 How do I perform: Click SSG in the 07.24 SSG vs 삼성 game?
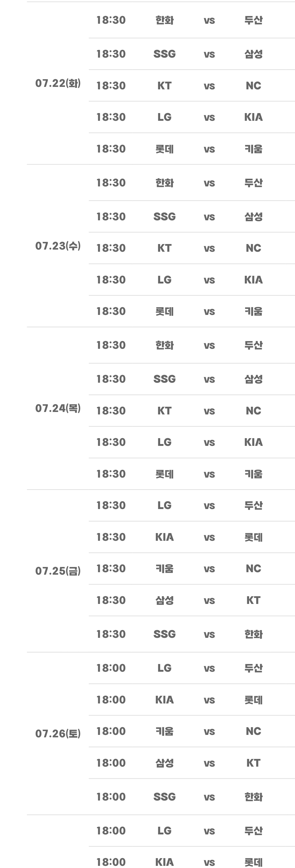(164, 379)
